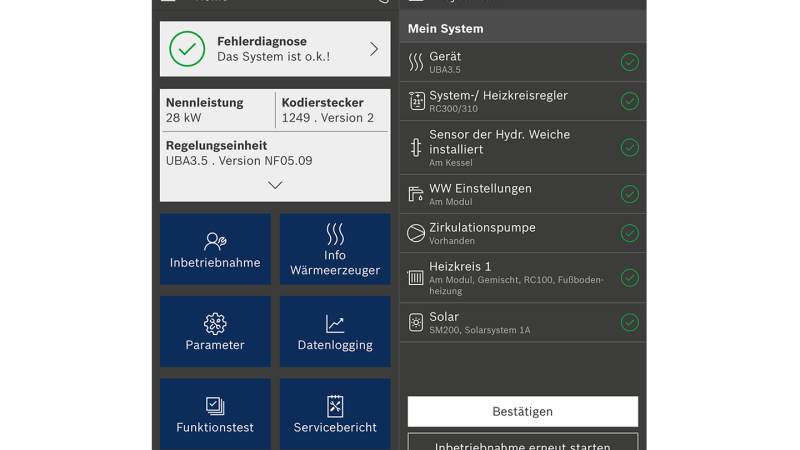Screen dimensions: 800x450
Task: Toggle the Heizkreis 1 check status
Action: pos(630,278)
